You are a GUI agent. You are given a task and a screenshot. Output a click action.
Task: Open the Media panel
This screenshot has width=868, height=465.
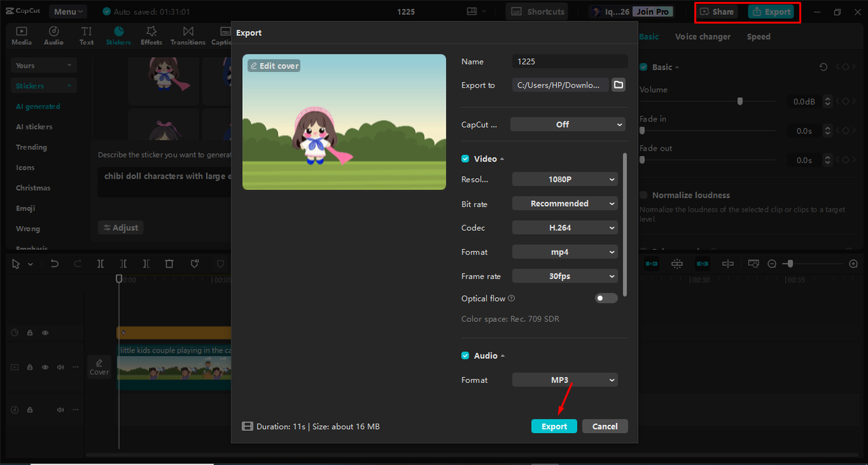coord(22,36)
